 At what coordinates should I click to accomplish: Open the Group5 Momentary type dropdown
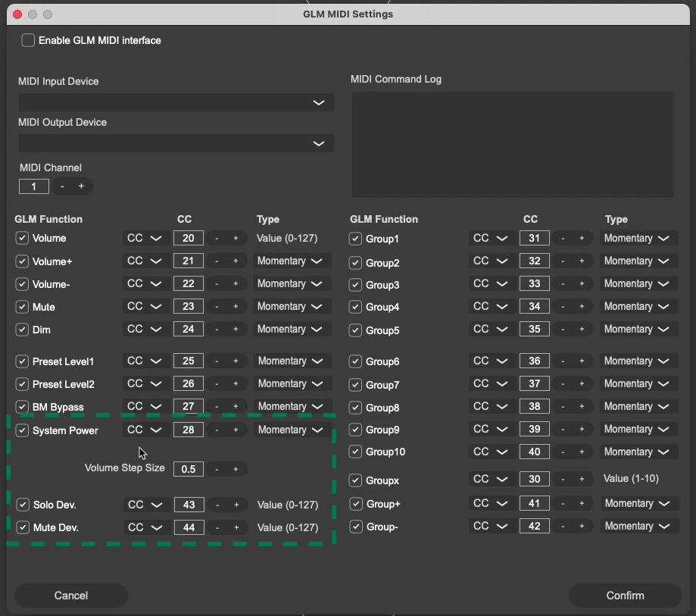click(x=638, y=330)
